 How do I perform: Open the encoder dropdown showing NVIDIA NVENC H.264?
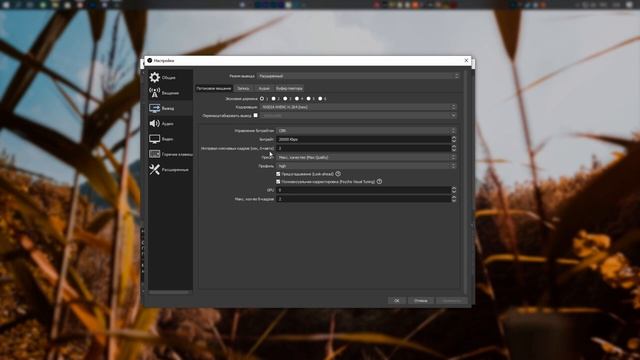pos(358,107)
